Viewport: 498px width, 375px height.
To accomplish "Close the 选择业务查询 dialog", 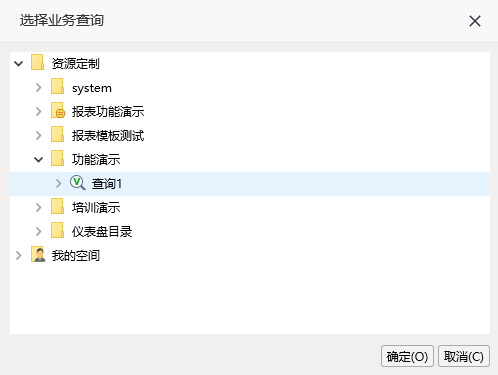I will 475,21.
